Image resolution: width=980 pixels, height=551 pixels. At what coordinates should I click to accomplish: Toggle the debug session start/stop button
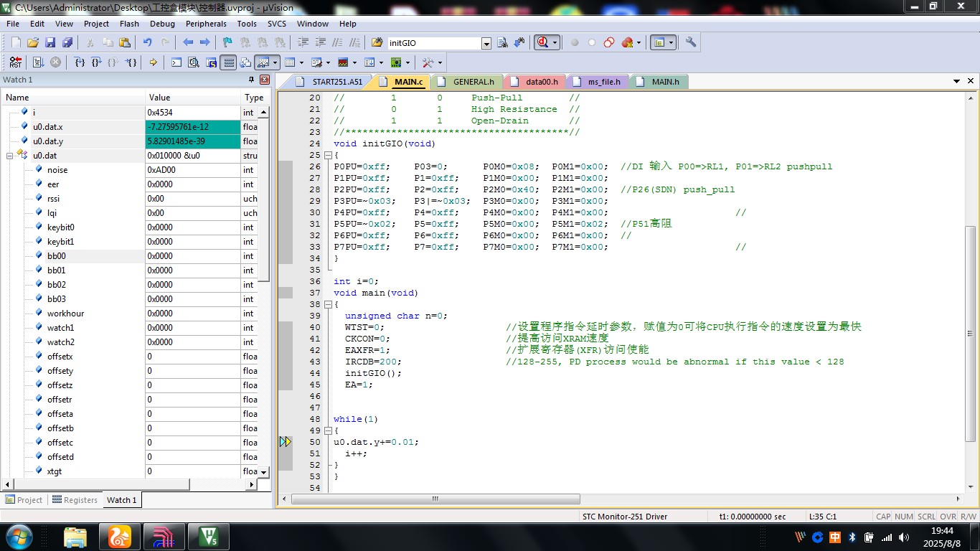tap(545, 42)
